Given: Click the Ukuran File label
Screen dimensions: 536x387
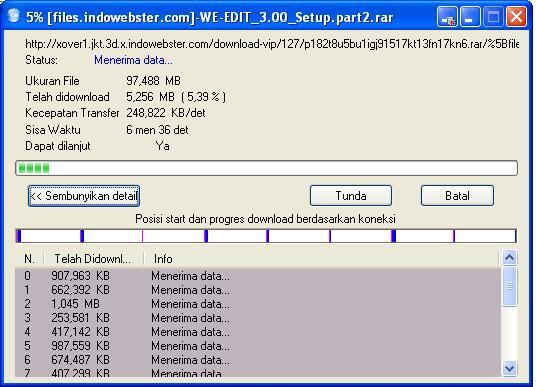Looking at the screenshot, I should pos(52,81).
